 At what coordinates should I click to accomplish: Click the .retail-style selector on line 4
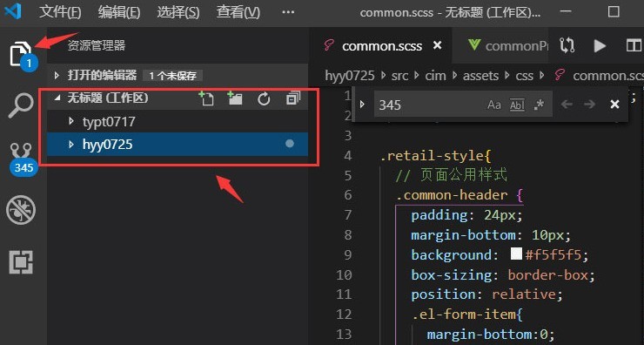[x=435, y=155]
